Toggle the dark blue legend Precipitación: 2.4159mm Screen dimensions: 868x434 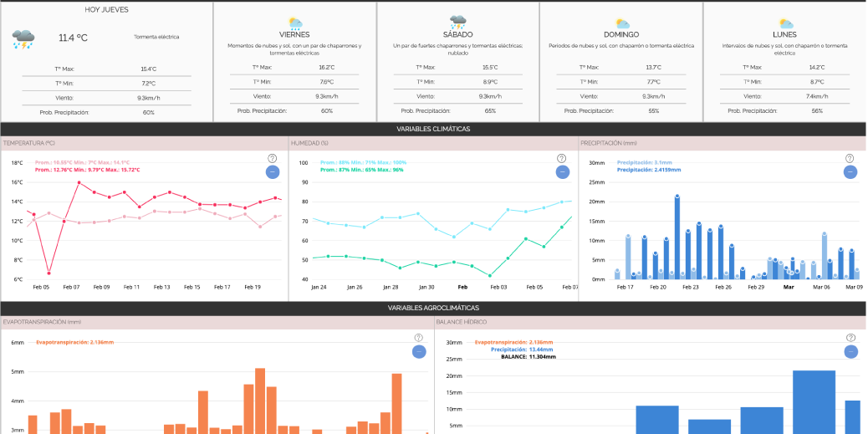pyautogui.click(x=649, y=170)
